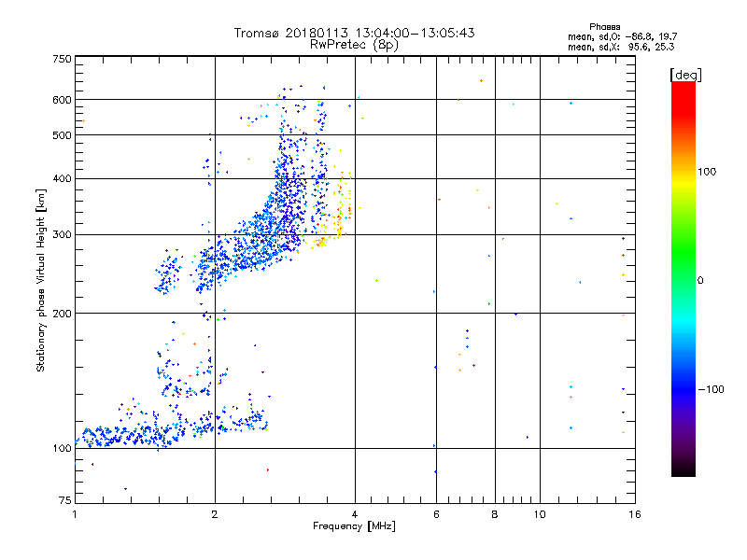Click the "mean, sd,O: -86.8, 19.7" line
Screen dimensions: 747x560
[x=622, y=36]
